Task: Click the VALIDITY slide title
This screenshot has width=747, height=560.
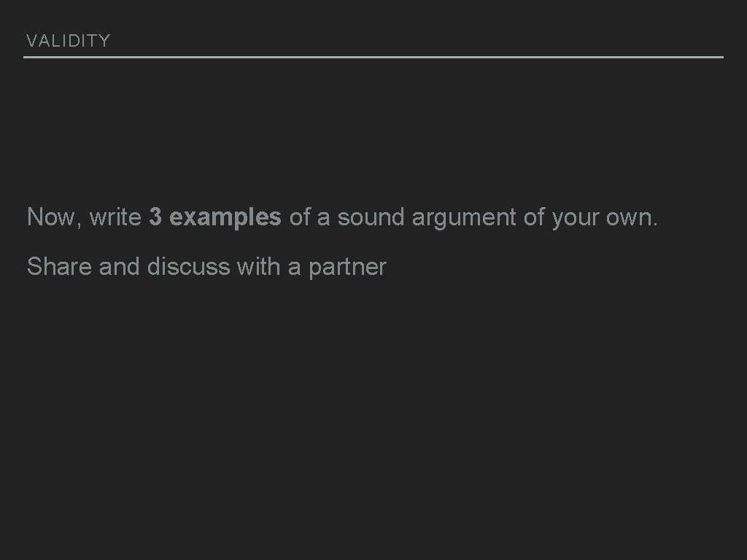Action: pos(68,41)
